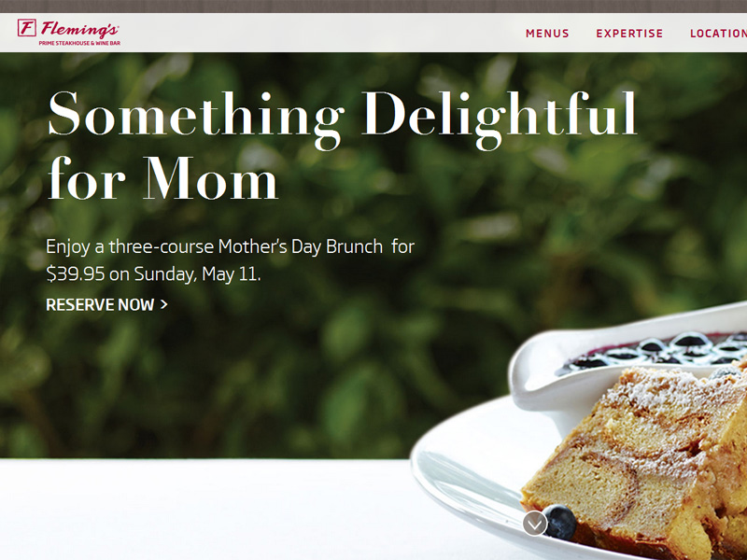Click the 'Something Delightful' headline line
Screen dimensions: 747x560
(342, 116)
